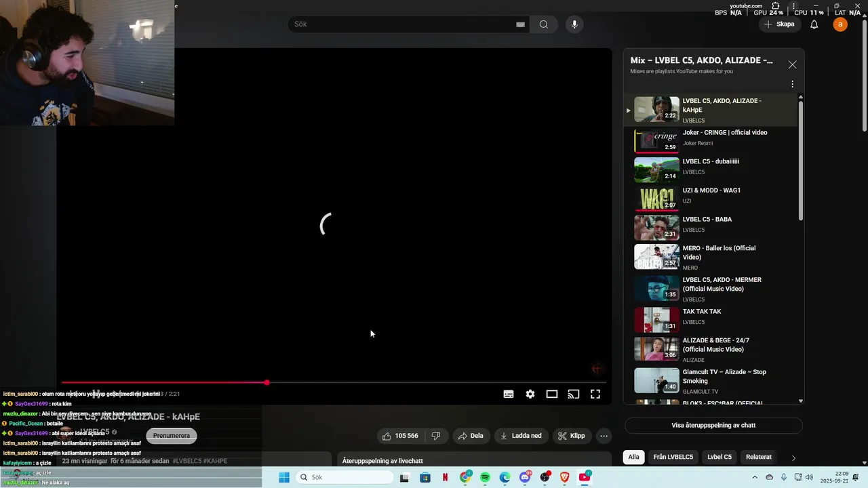Open the account avatar menu
This screenshot has height=488, width=868.
click(840, 24)
